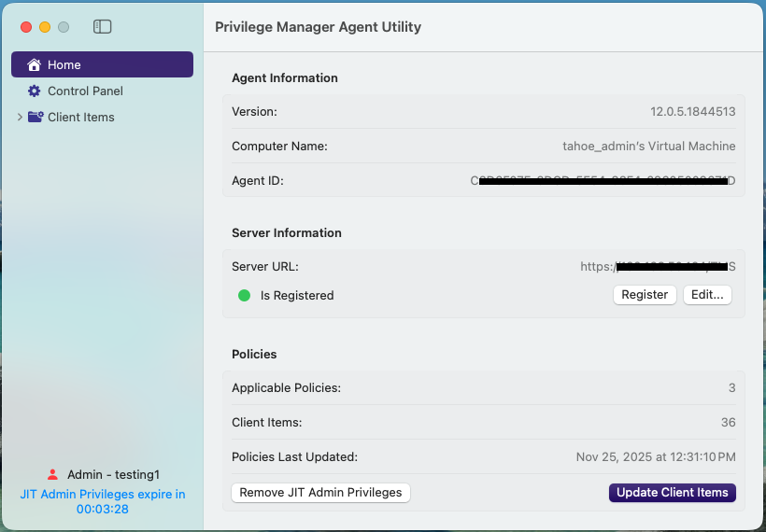Click the red Admin user icon
766x532 pixels.
click(x=52, y=475)
